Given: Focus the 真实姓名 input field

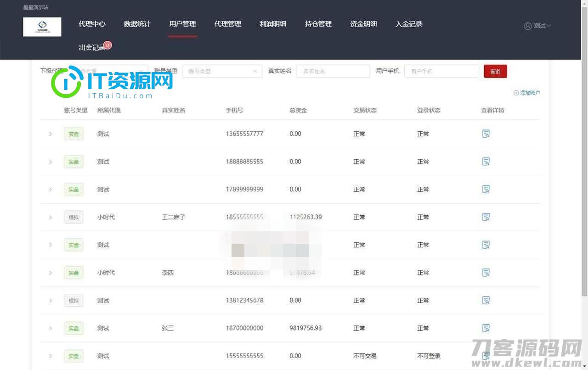Looking at the screenshot, I should point(333,71).
